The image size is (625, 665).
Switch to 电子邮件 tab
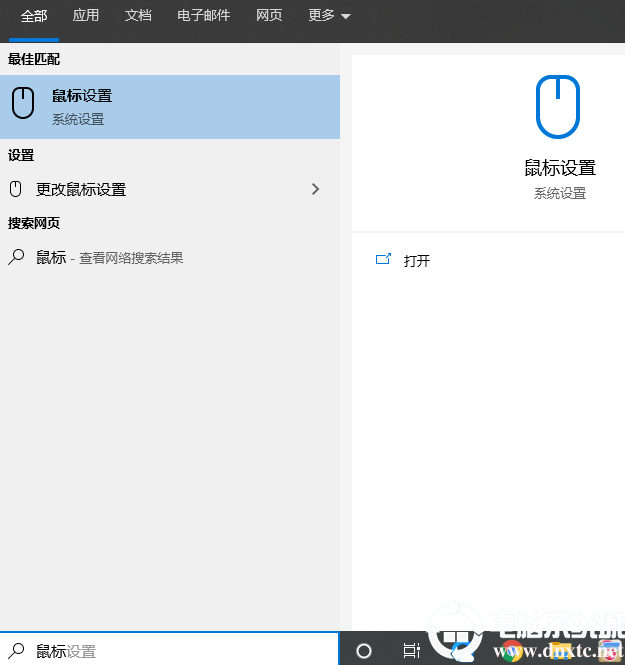[204, 16]
